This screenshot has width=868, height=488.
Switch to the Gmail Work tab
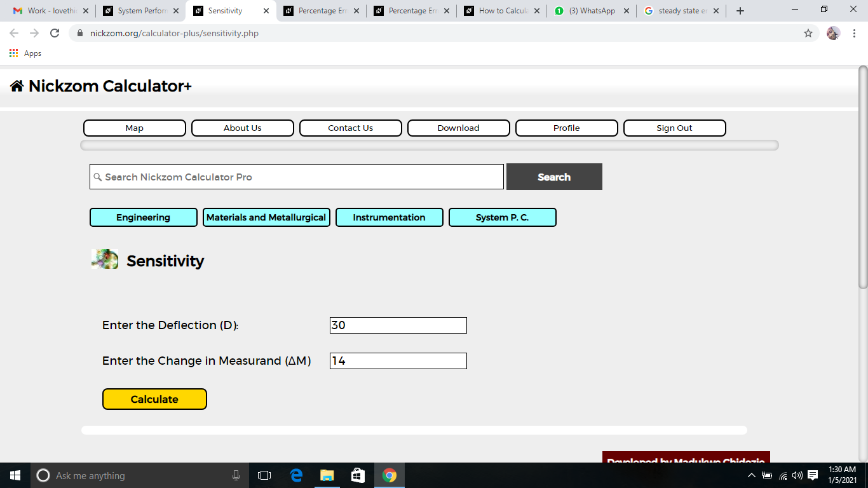point(51,11)
